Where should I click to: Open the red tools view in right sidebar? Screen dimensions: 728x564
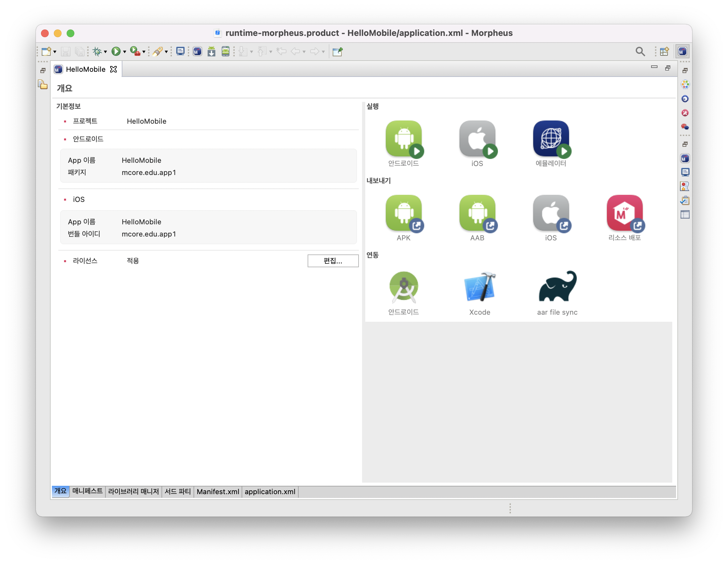[685, 113]
